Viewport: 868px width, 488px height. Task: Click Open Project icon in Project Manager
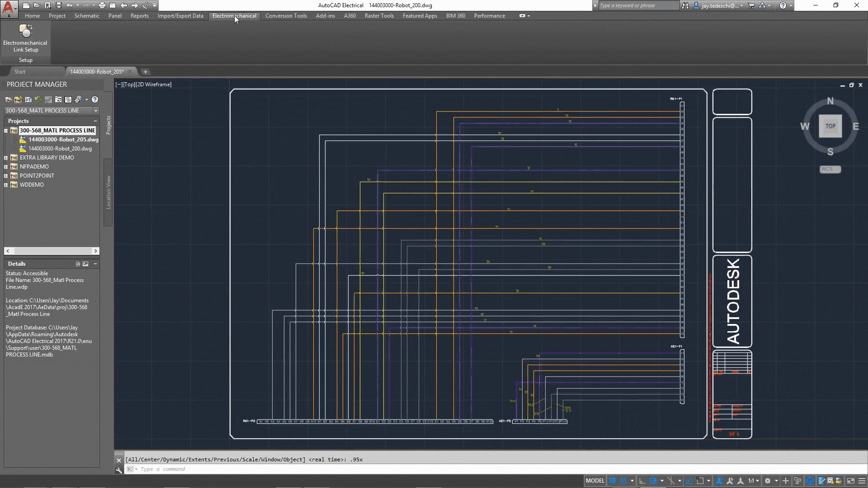[8, 99]
